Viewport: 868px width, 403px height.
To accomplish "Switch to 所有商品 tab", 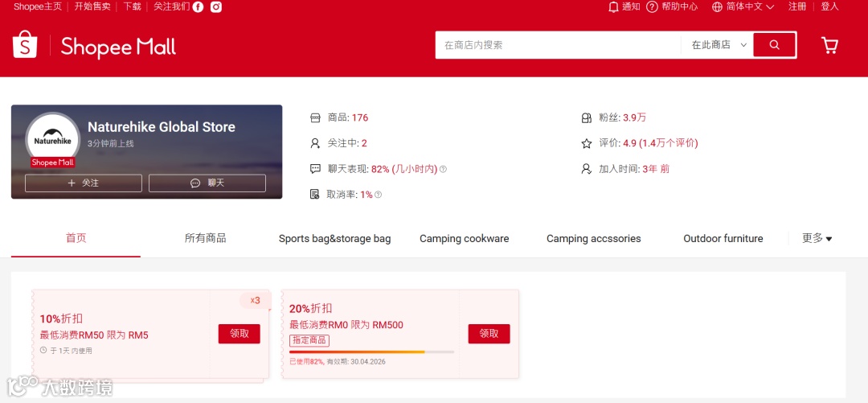I will click(x=206, y=238).
